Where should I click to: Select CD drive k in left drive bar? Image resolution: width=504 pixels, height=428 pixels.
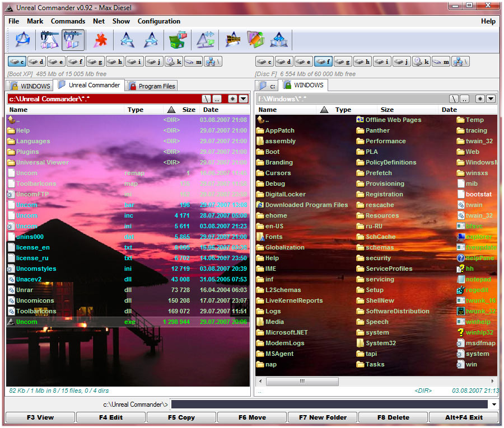point(174,62)
